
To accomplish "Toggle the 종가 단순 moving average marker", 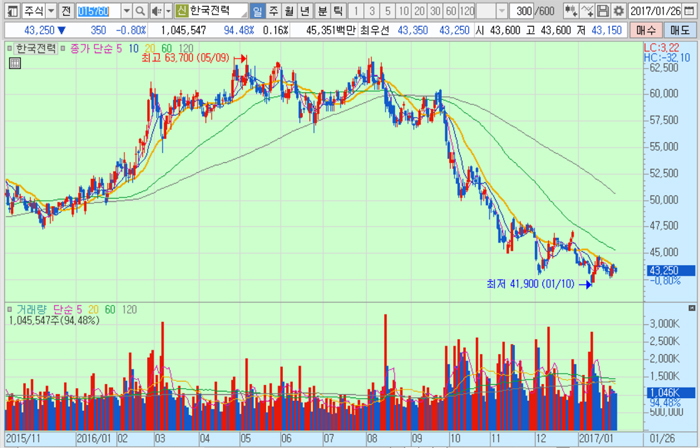I will pos(63,47).
